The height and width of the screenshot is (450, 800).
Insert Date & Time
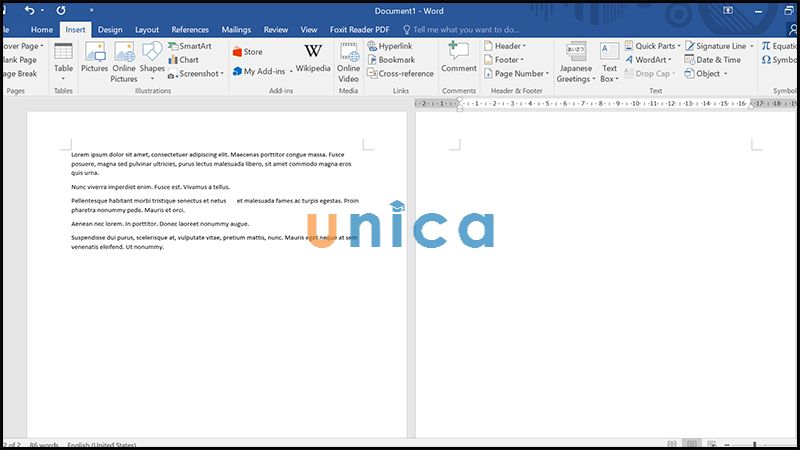pos(713,60)
